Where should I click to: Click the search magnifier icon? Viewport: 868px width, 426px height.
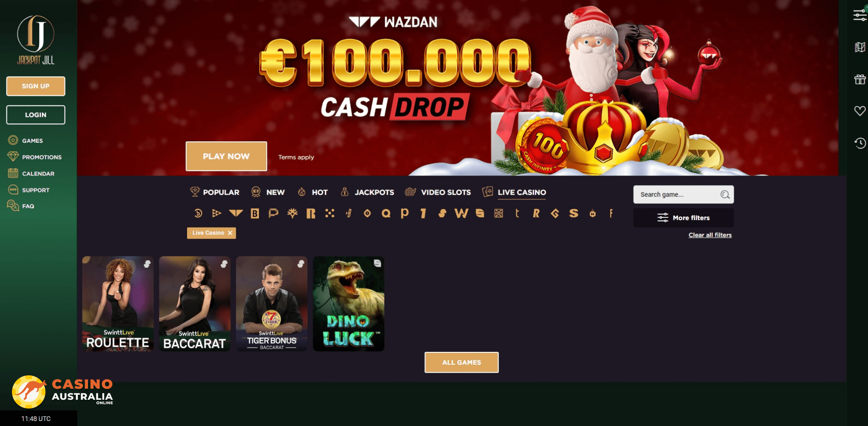click(x=725, y=194)
